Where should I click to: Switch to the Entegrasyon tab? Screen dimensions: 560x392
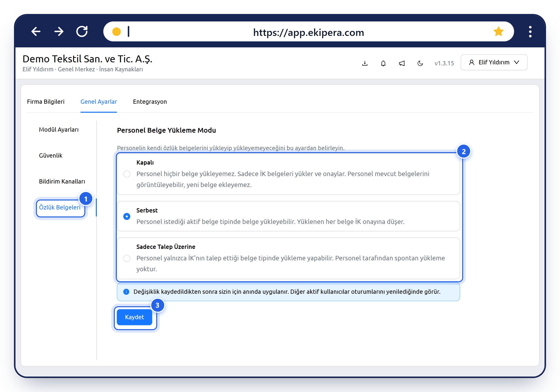tap(150, 102)
